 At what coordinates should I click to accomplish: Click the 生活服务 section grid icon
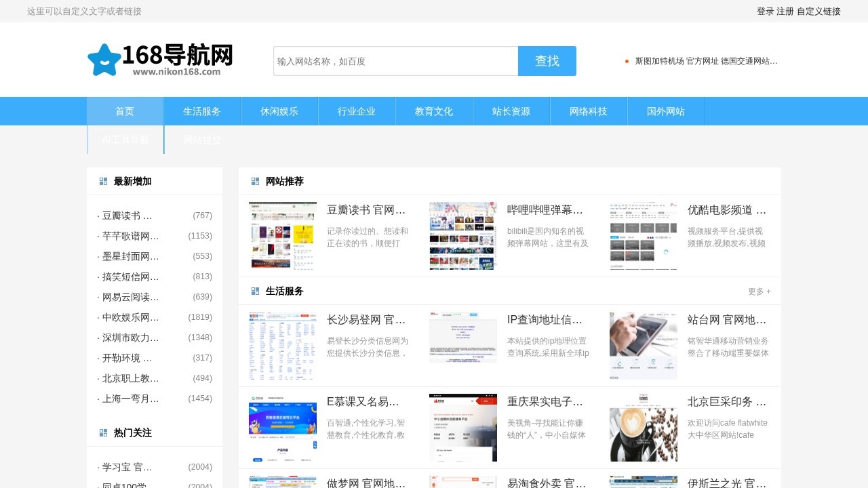(256, 291)
